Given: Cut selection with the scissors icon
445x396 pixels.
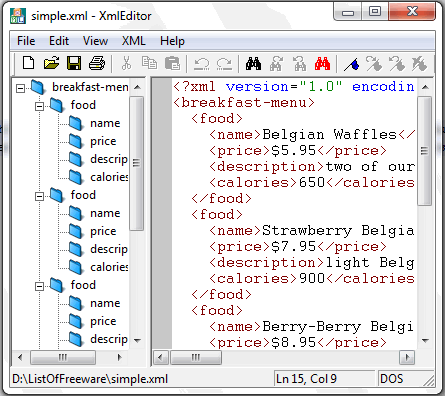Looking at the screenshot, I should tap(126, 63).
